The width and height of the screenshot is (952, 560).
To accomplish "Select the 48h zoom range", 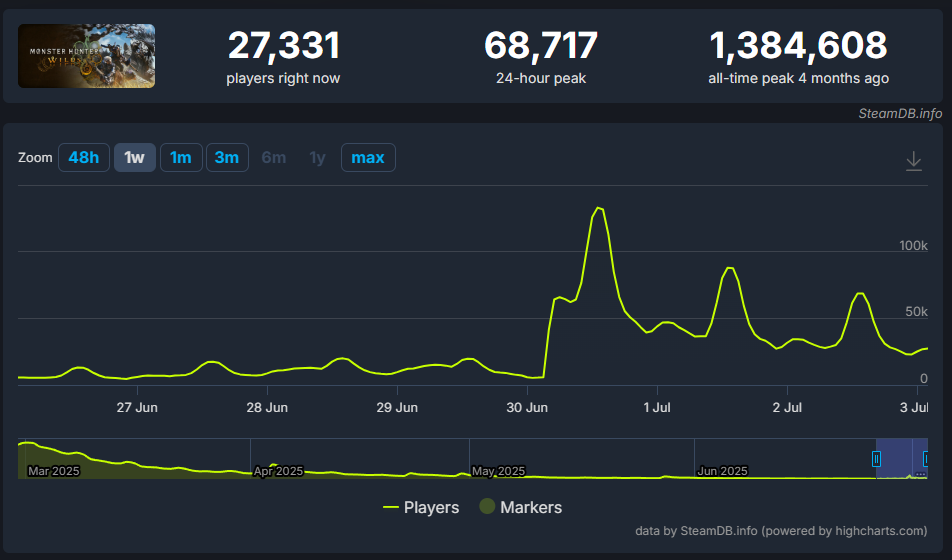I will 84,157.
